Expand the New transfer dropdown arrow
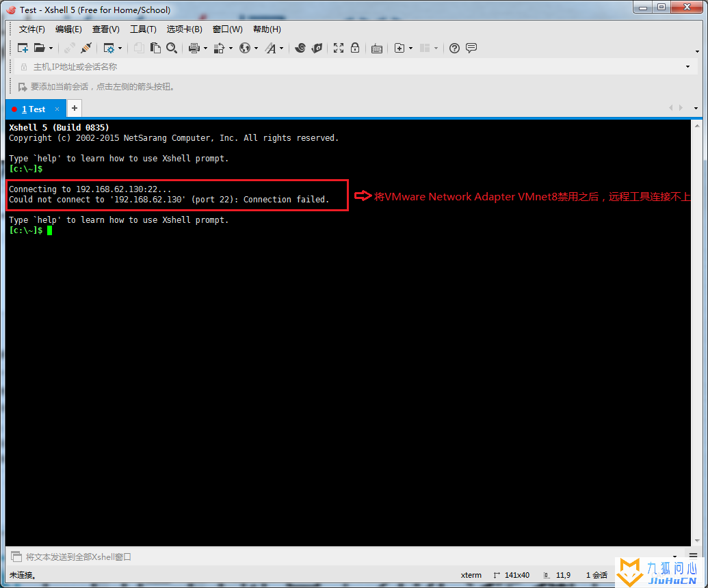The image size is (708, 588). 410,49
